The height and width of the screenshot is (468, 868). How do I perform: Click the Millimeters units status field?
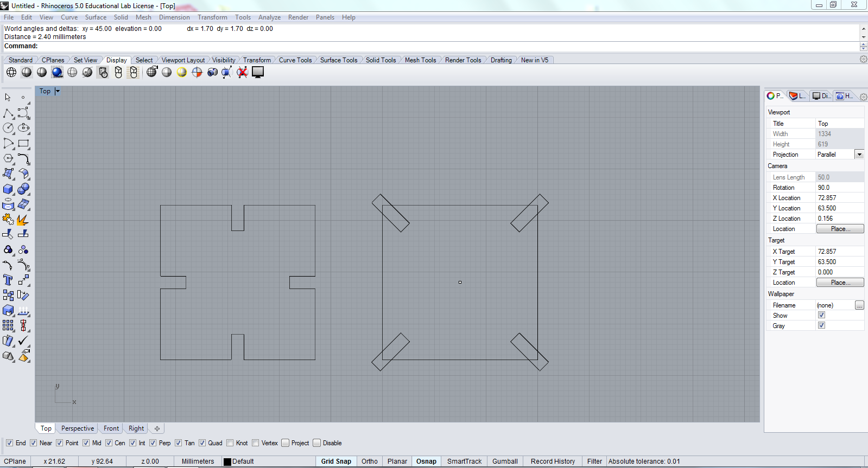point(198,461)
